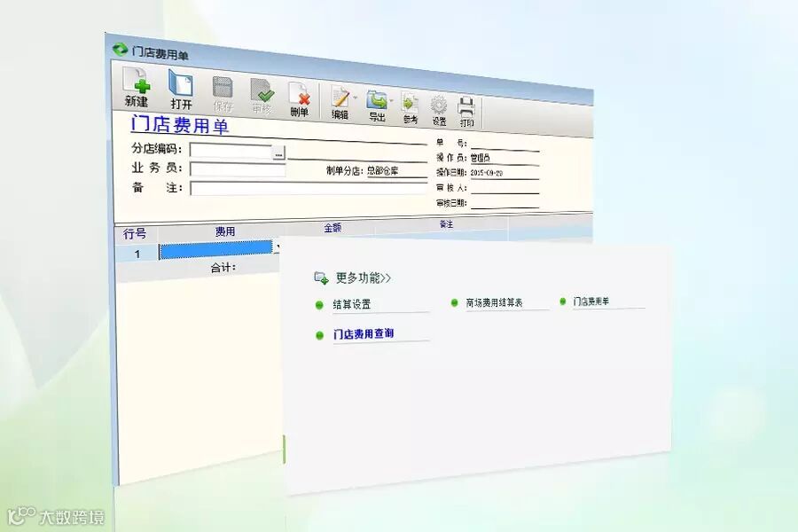
Task: Click the green bullet beside 结算设置
Action: 319,305
